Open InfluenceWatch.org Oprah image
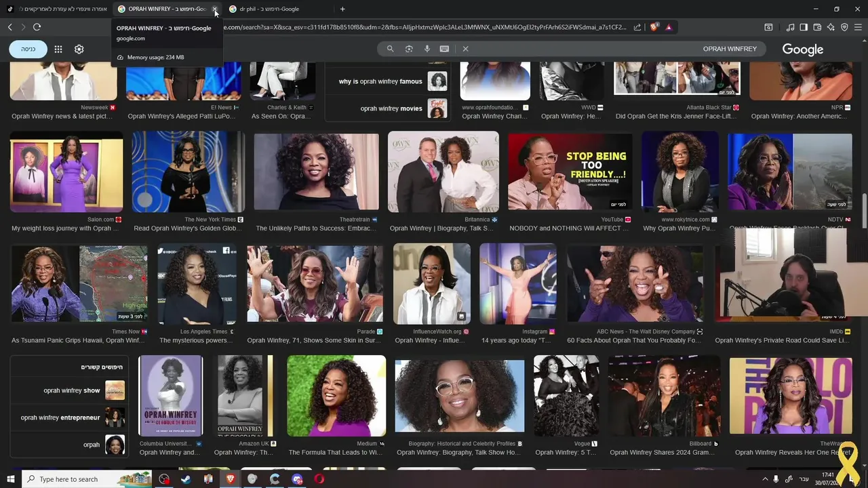The height and width of the screenshot is (488, 868). click(432, 284)
